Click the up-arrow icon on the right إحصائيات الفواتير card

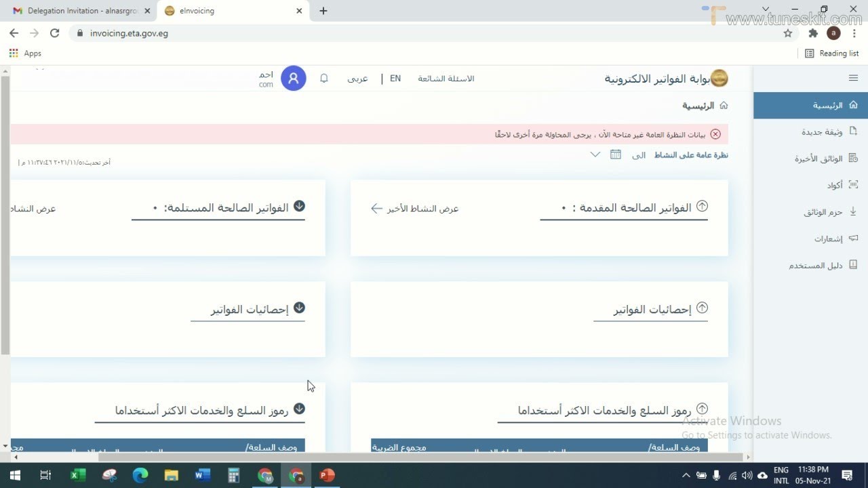click(x=702, y=308)
